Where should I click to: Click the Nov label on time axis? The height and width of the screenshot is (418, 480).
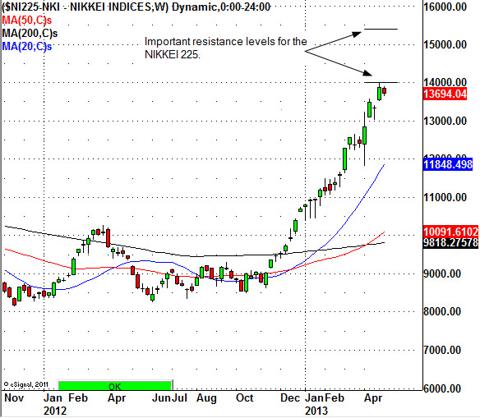click(14, 398)
